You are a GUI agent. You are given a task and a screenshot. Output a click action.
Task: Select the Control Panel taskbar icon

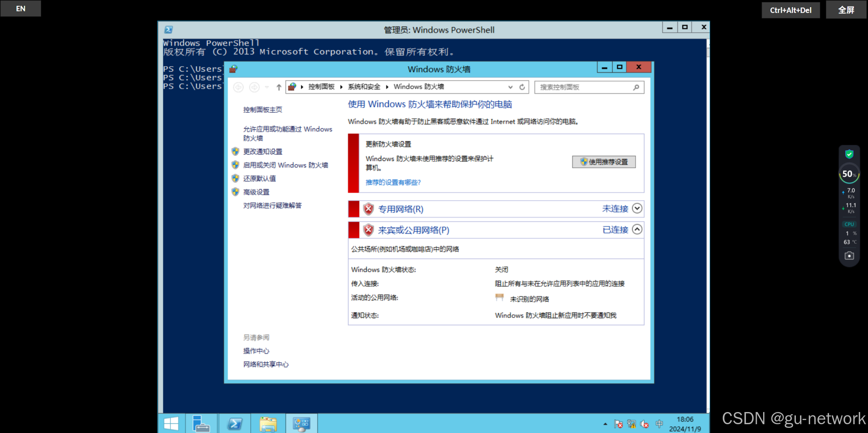(x=301, y=424)
